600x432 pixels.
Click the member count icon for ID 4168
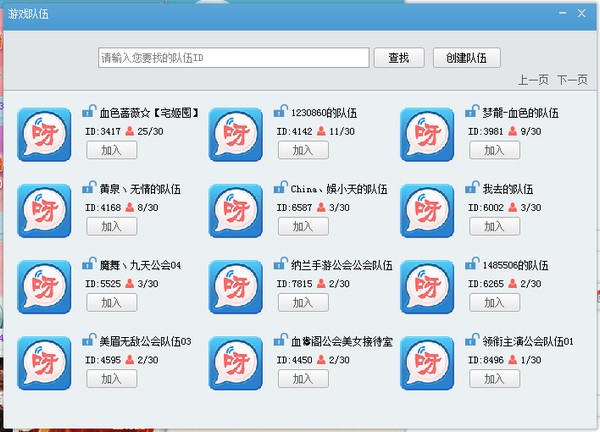click(x=130, y=207)
